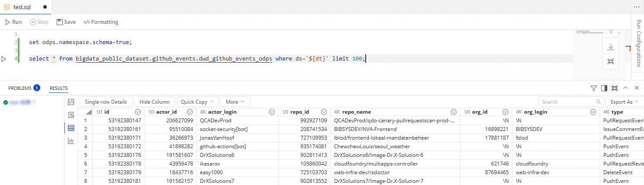This screenshot has width=644, height=185.
Task: Apply Formatting to the SQL code
Action: (101, 22)
